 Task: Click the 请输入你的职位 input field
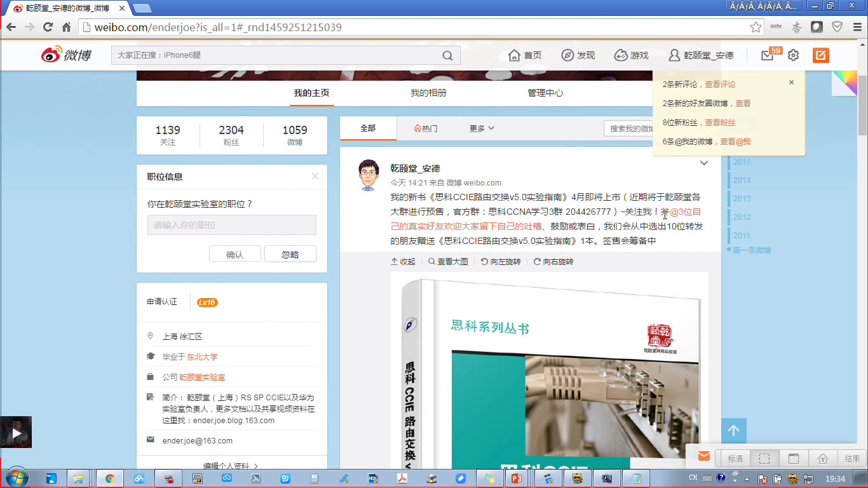tap(231, 225)
